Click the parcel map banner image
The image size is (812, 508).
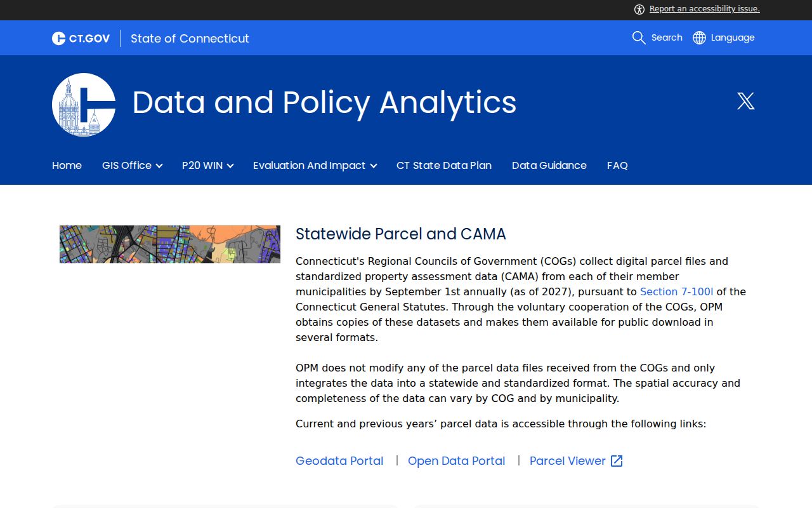170,244
